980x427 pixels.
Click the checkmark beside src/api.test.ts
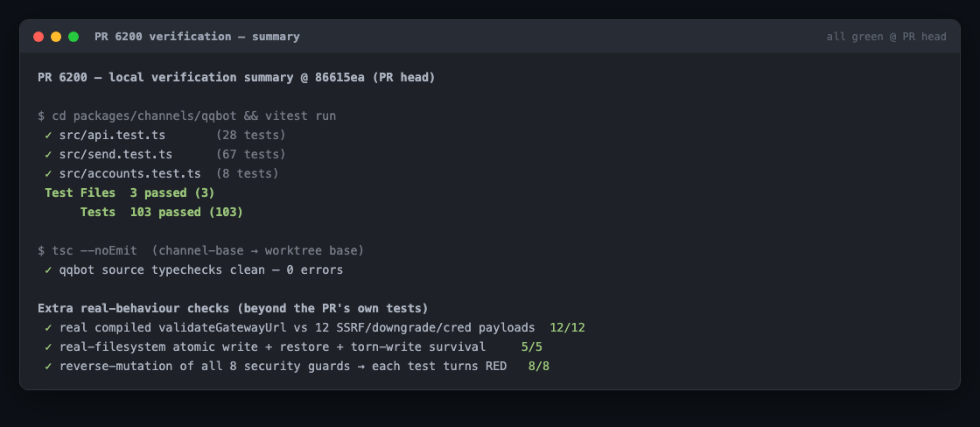(48, 135)
